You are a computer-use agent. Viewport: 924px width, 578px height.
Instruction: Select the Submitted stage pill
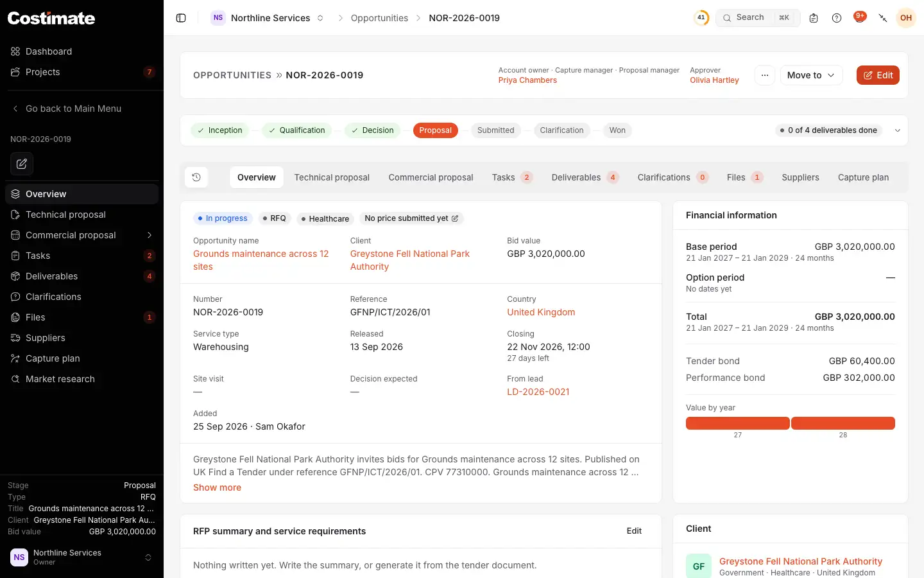(x=495, y=130)
